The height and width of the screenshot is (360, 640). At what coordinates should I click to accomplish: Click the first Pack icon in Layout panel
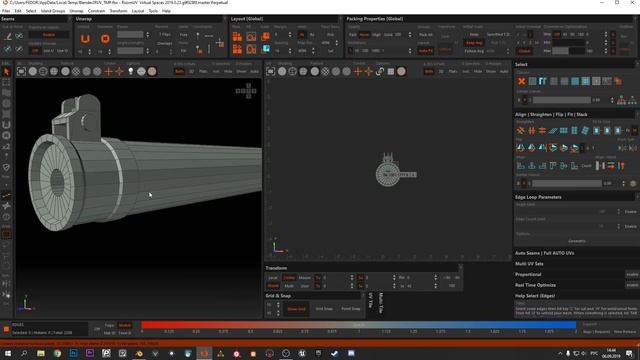237,37
